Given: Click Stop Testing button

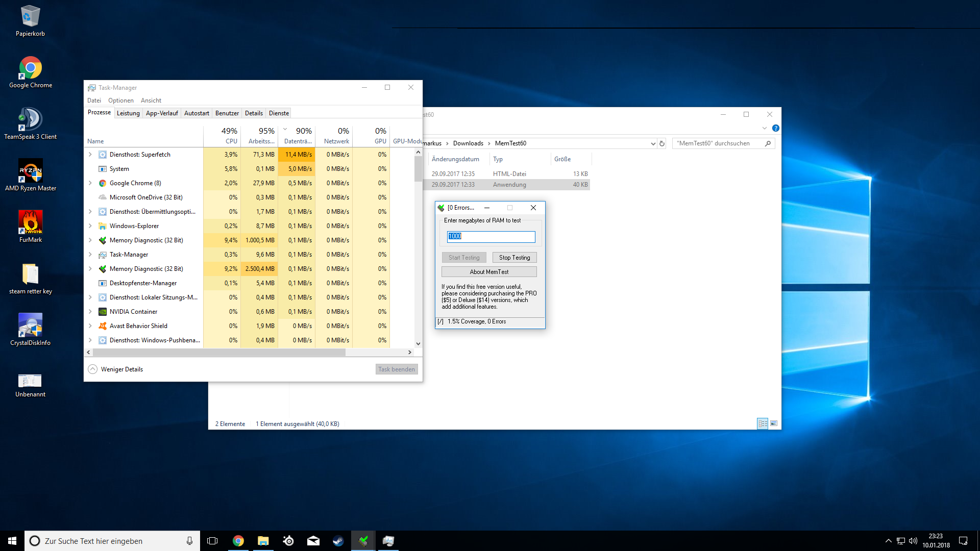Looking at the screenshot, I should [x=514, y=258].
